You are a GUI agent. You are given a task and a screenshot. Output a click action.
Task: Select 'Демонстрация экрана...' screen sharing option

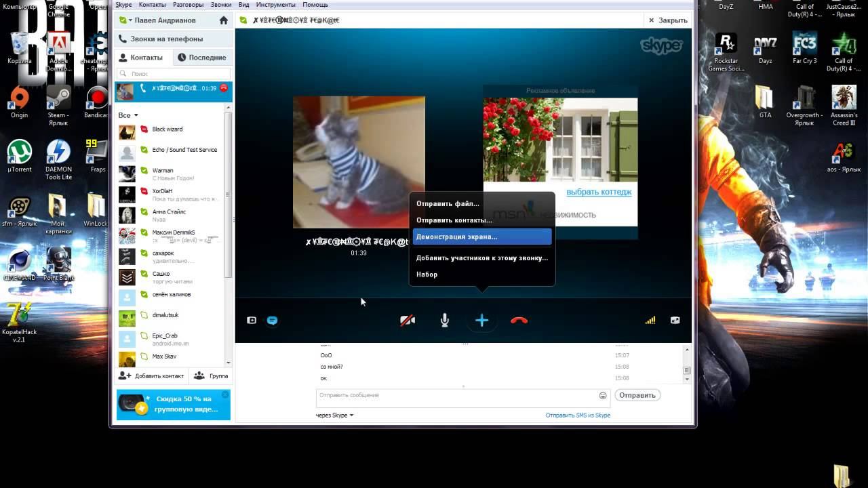[482, 237]
